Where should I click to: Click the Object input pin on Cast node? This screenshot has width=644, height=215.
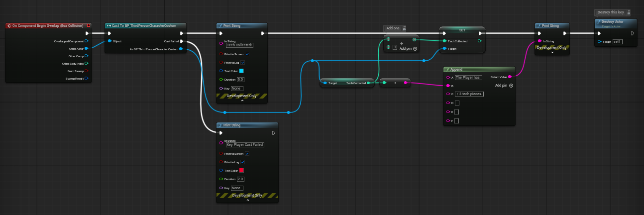(109, 41)
